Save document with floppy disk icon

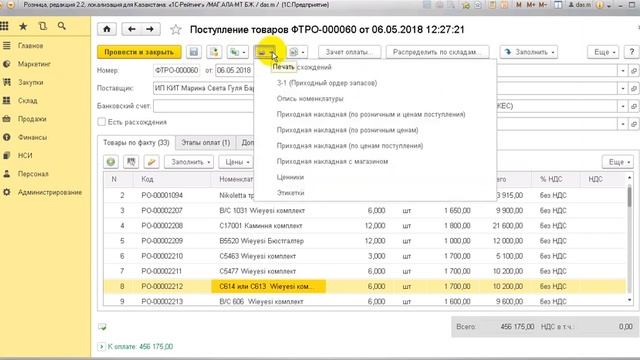(x=194, y=52)
